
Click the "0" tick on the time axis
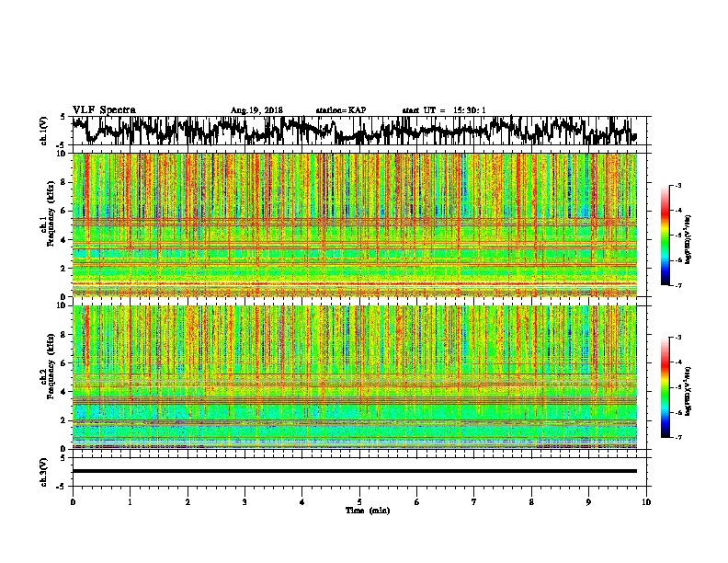coord(73,502)
